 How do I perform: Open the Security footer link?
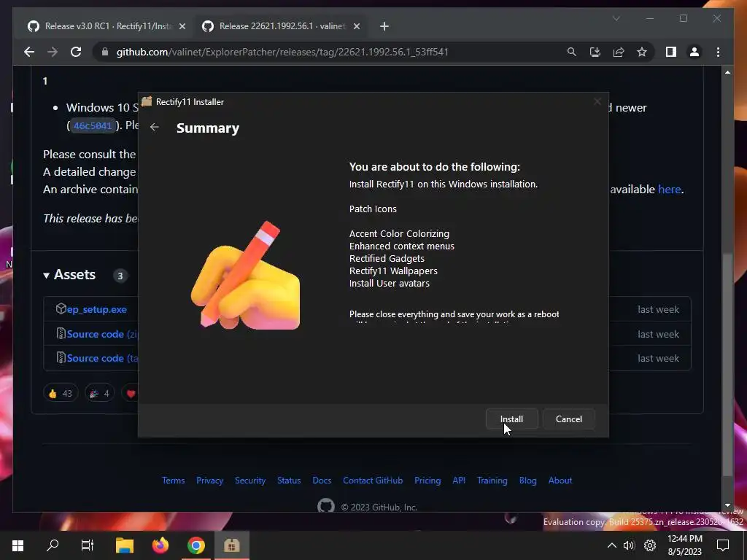coord(250,481)
